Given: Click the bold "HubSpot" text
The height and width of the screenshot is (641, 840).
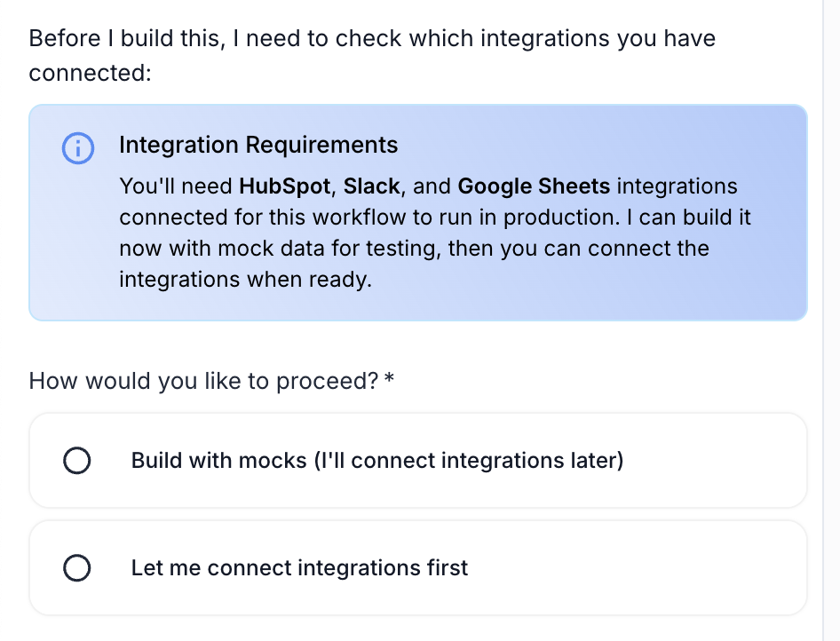Looking at the screenshot, I should click(x=285, y=186).
